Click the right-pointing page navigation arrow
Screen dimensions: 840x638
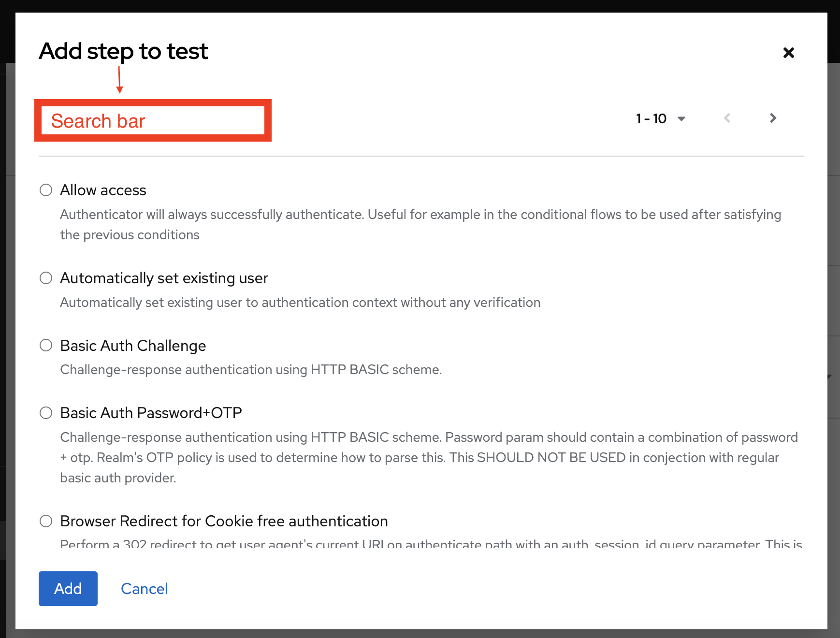point(773,118)
